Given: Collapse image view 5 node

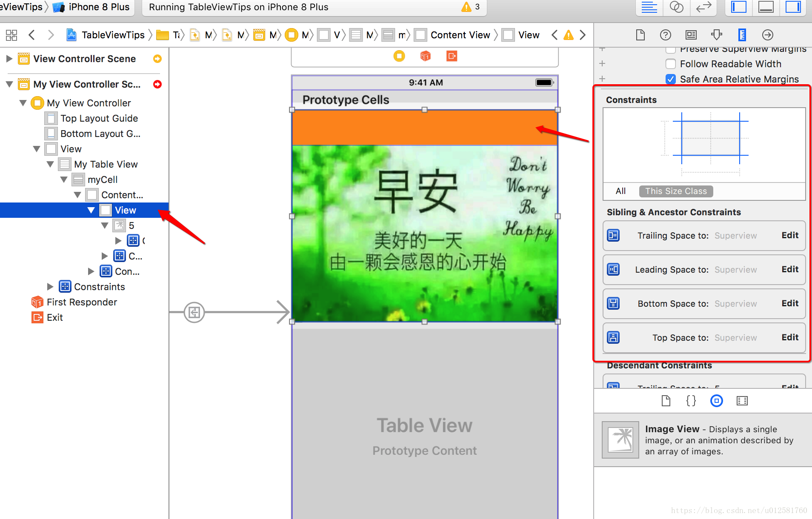Looking at the screenshot, I should coord(105,225).
